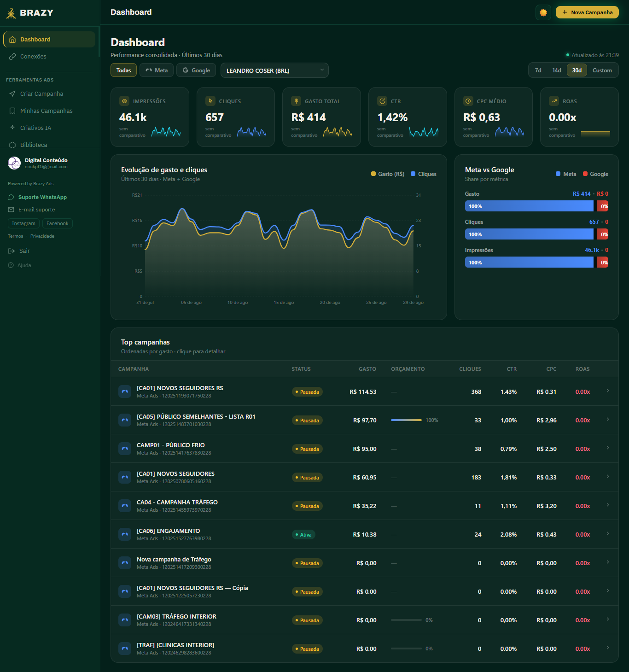Expand the [CA06] ENGAJAMENTO row chevron

[608, 534]
